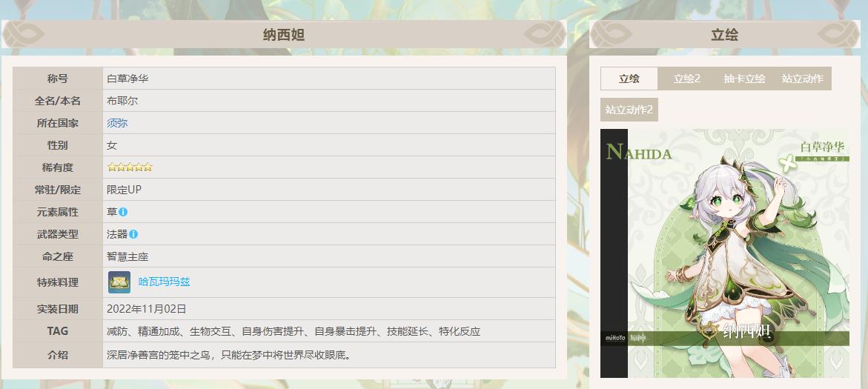Click the 称号 row label
The image size is (868, 389).
point(58,79)
